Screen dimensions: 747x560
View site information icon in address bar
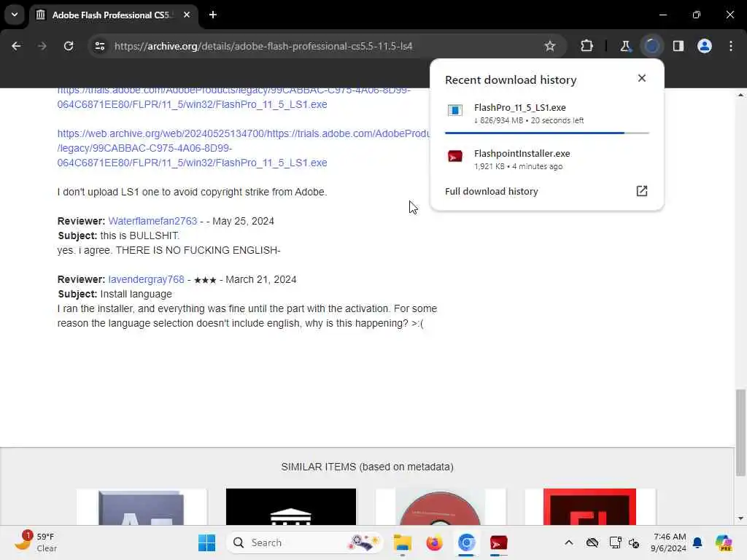pos(99,46)
